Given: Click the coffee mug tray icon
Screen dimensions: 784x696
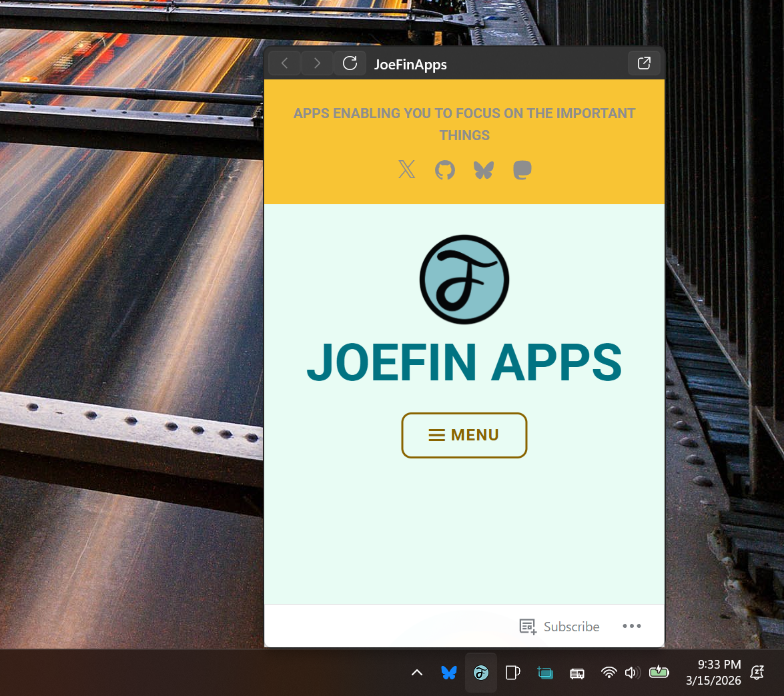Looking at the screenshot, I should click(x=512, y=673).
